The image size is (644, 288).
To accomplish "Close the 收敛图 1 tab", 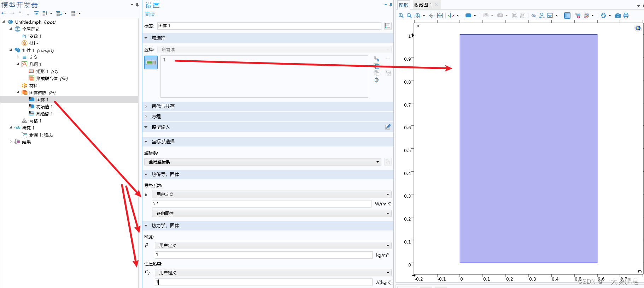I will (437, 5).
